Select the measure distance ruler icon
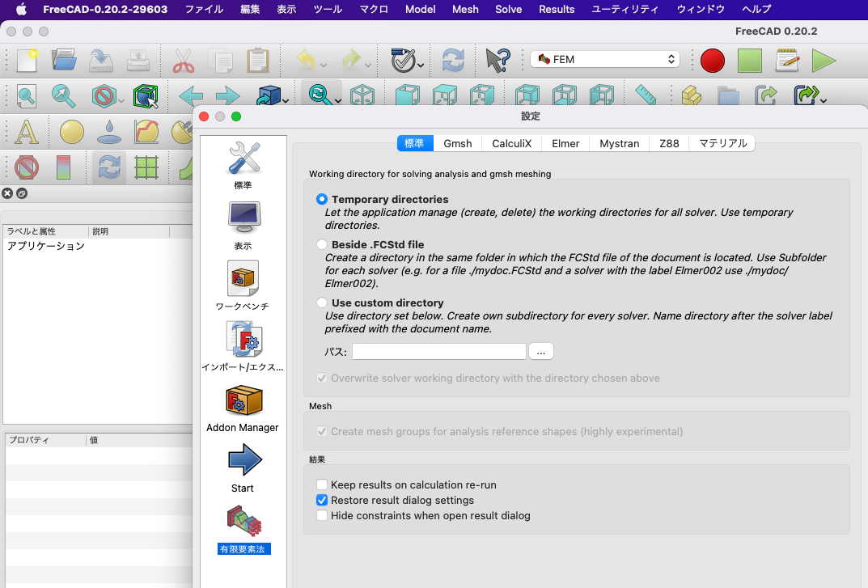 (645, 95)
